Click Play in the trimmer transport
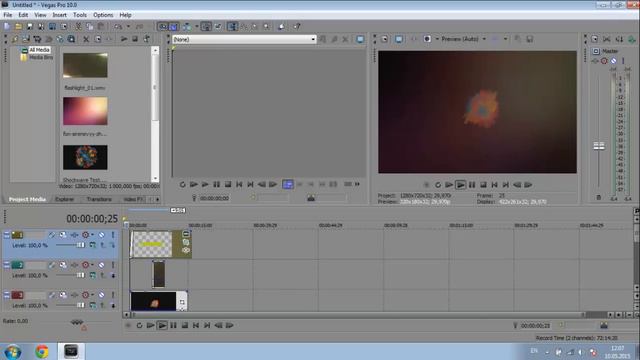Viewport: 640px width, 360px height. pos(205,184)
